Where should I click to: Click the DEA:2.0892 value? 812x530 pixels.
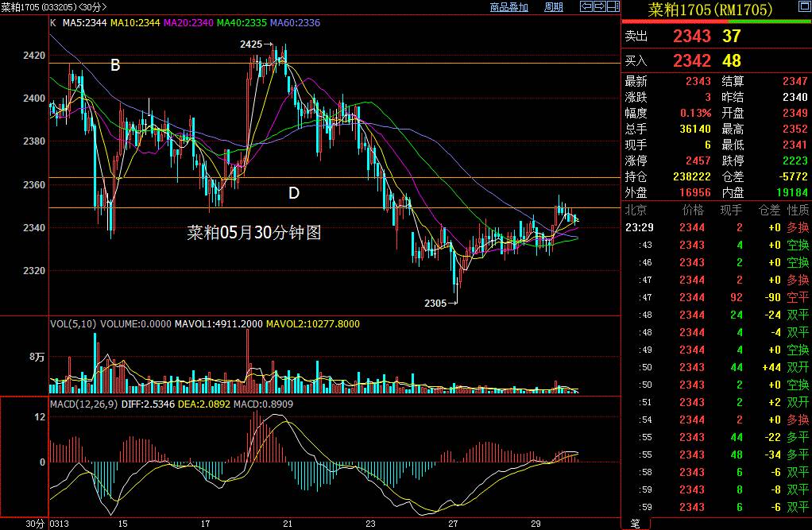[x=204, y=404]
